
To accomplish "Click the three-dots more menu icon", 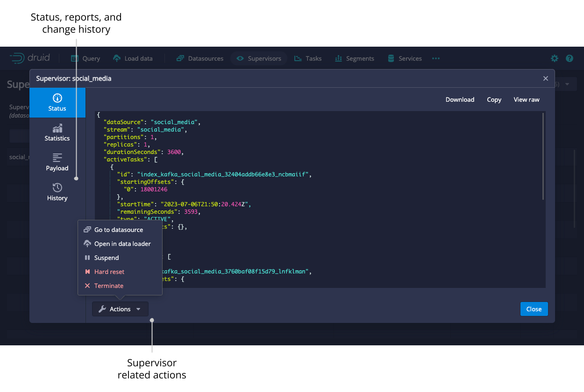I will tap(436, 58).
